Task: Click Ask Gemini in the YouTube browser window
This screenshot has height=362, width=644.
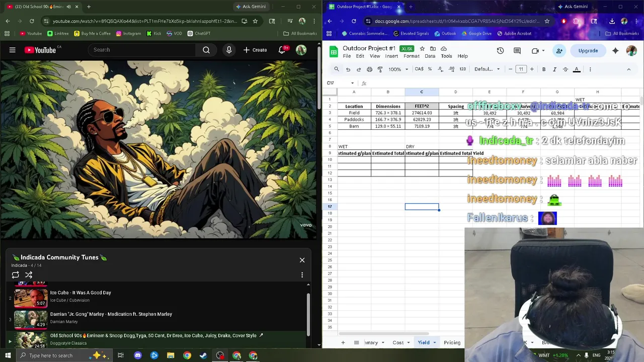Action: point(251,7)
